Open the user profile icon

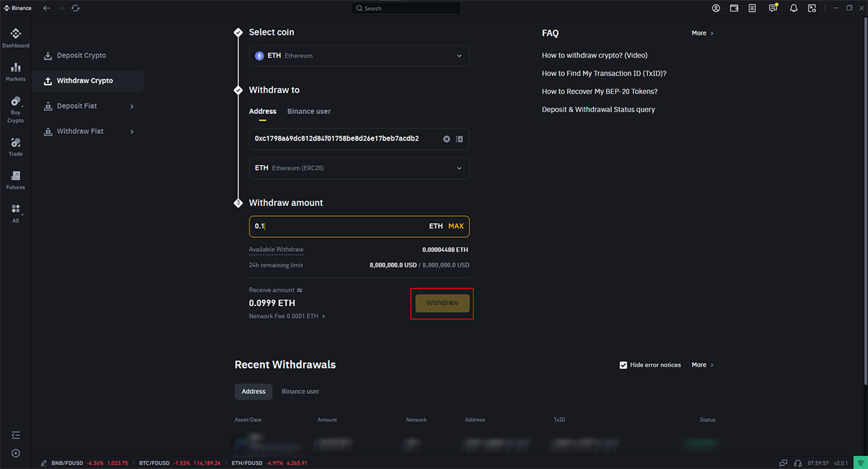[716, 8]
